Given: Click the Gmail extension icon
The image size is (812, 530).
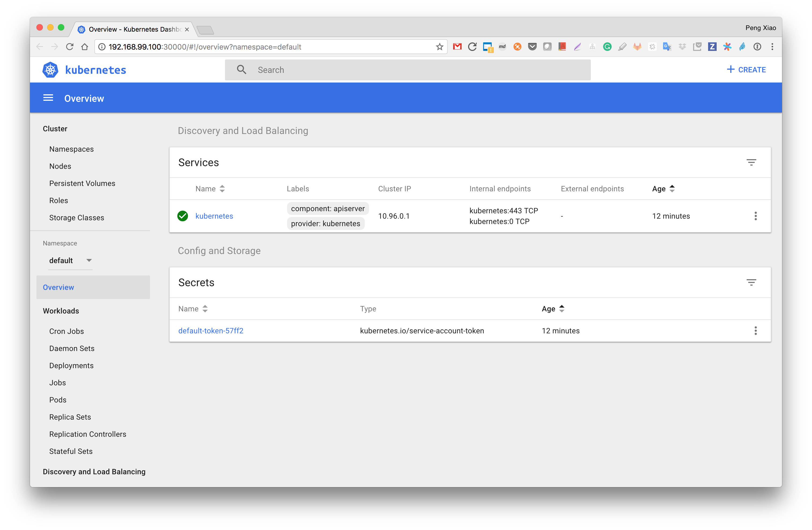Looking at the screenshot, I should click(457, 47).
